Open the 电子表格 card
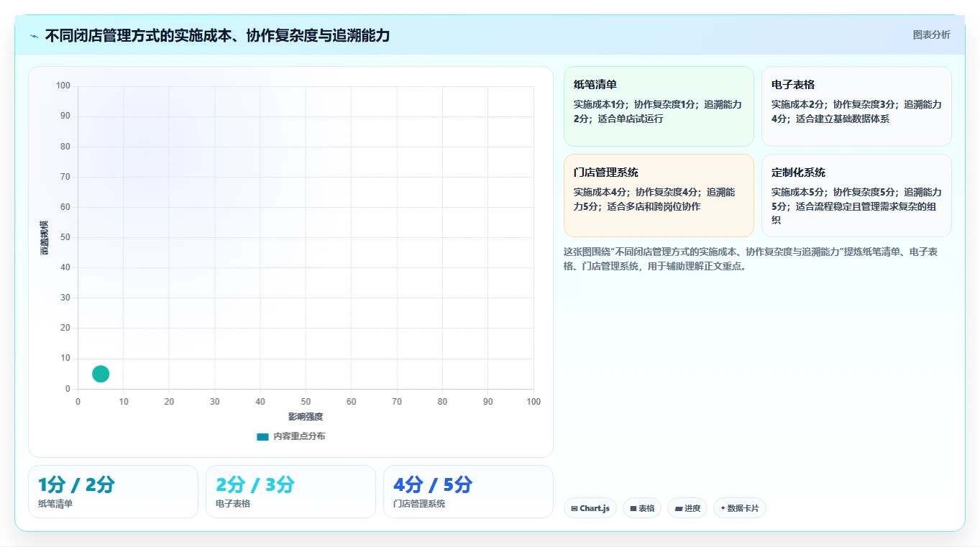This screenshot has width=980, height=547. point(856,106)
